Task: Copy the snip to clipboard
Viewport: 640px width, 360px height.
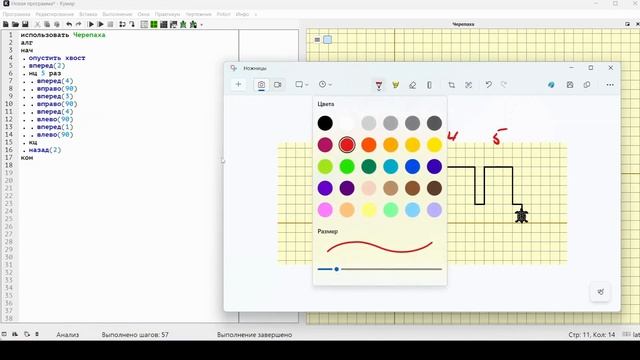Action: point(587,85)
